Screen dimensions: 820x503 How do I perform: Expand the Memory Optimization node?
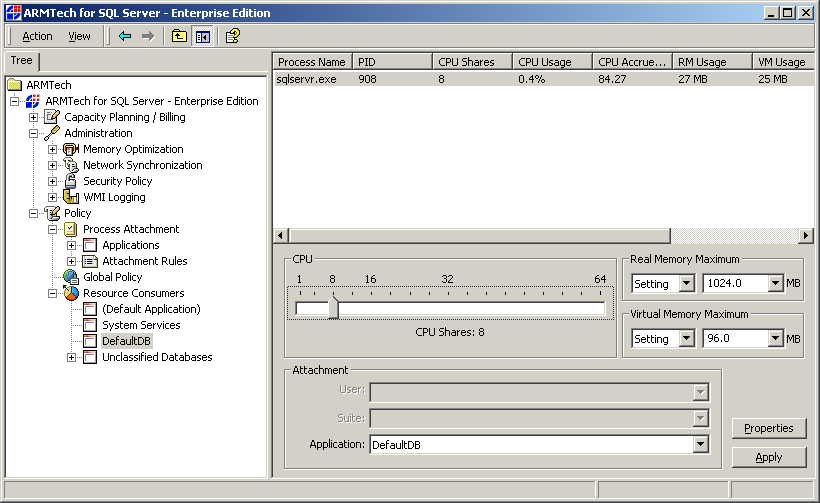pyautogui.click(x=52, y=150)
